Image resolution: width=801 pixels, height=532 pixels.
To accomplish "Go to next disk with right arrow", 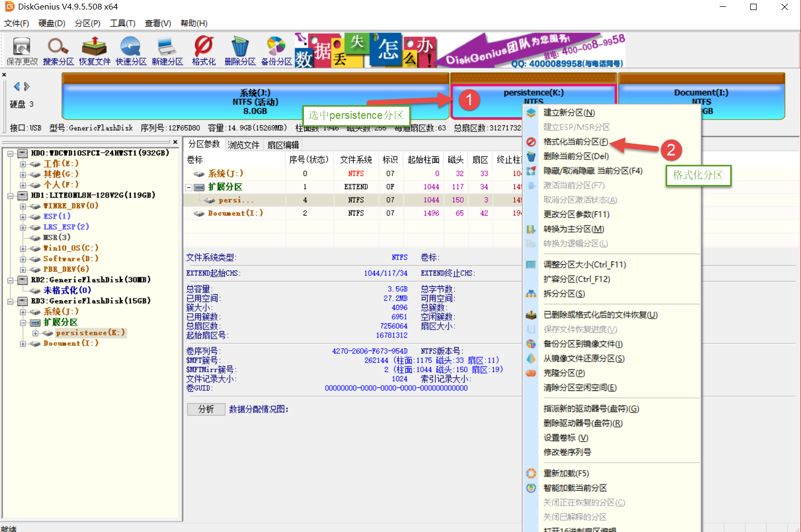I will (x=27, y=86).
